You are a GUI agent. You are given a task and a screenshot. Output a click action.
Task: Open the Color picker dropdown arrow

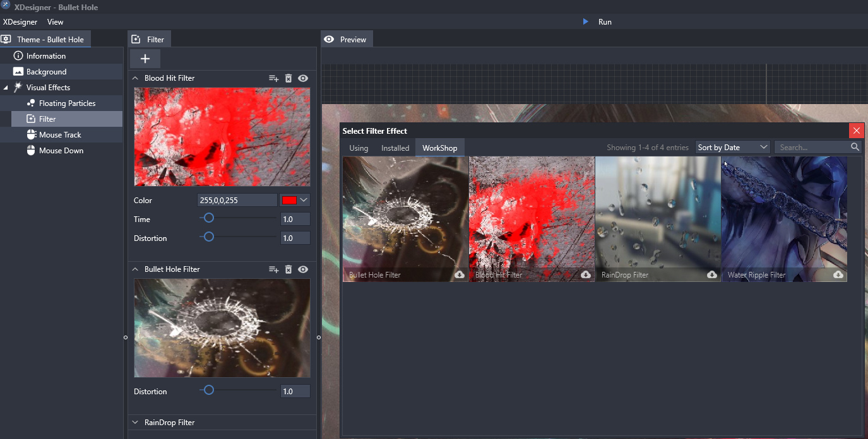click(x=304, y=201)
